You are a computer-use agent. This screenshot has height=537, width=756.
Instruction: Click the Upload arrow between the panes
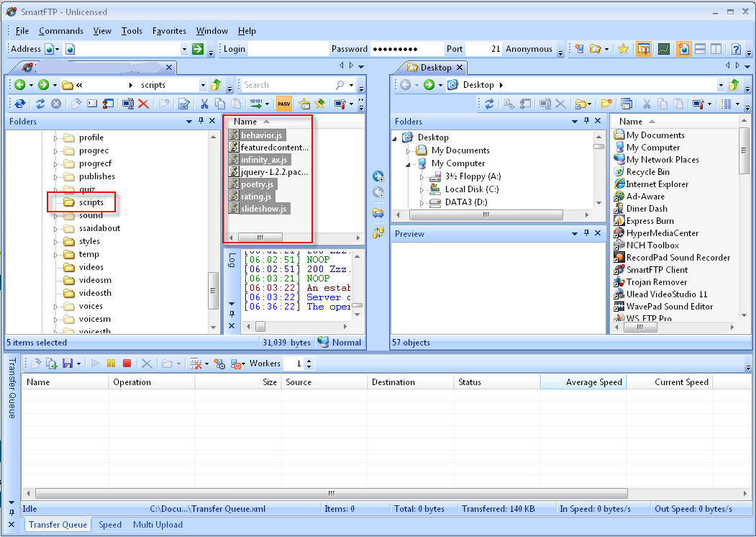378,176
